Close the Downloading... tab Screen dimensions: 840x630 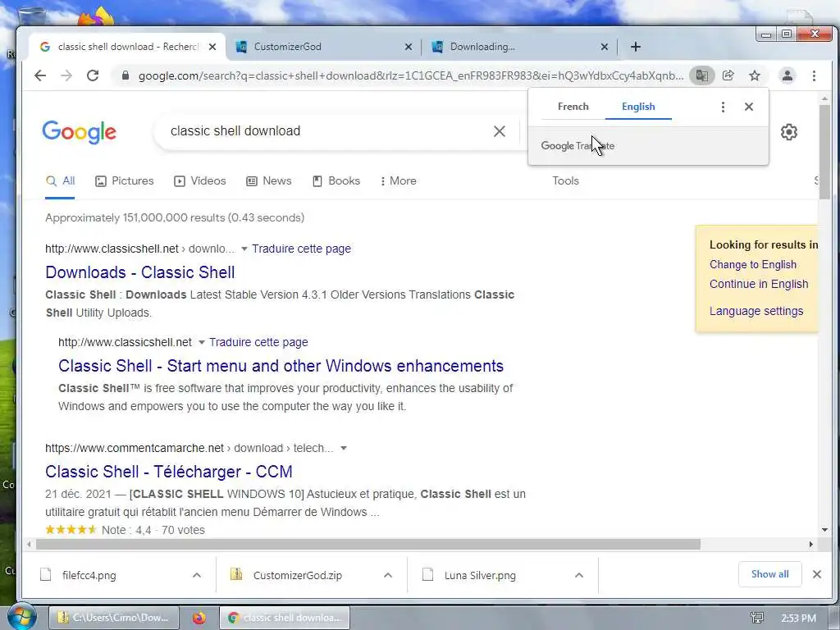pyautogui.click(x=605, y=47)
